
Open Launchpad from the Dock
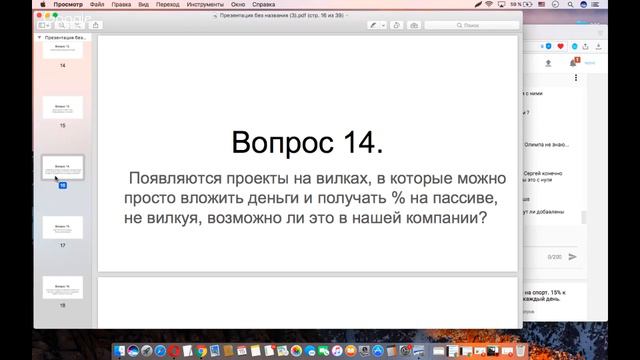147,351
